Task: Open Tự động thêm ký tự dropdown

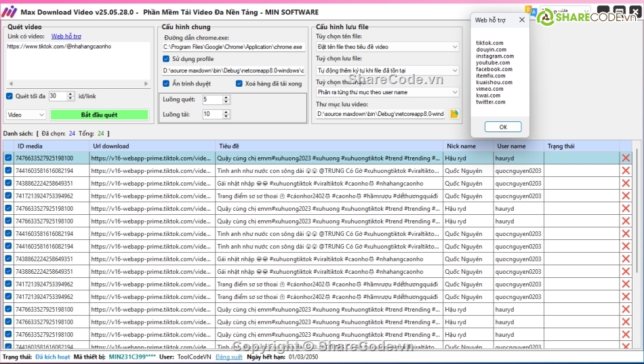Action: (387, 70)
